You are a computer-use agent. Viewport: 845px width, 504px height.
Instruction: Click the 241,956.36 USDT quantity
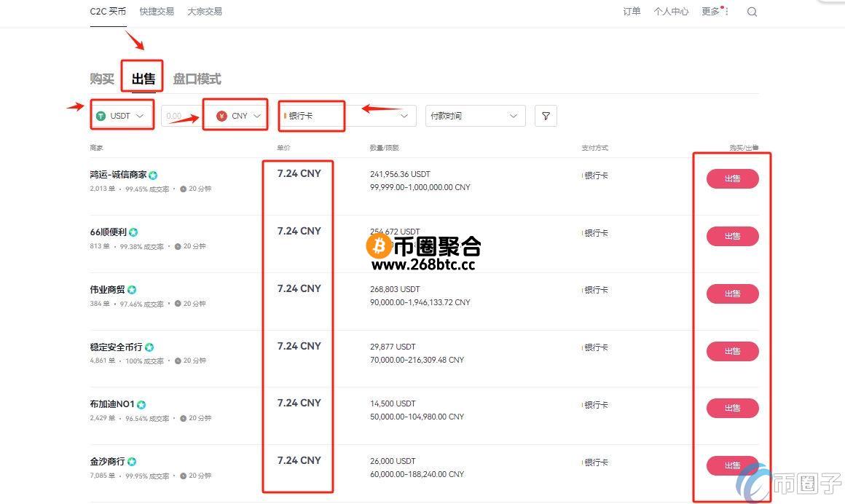point(400,174)
